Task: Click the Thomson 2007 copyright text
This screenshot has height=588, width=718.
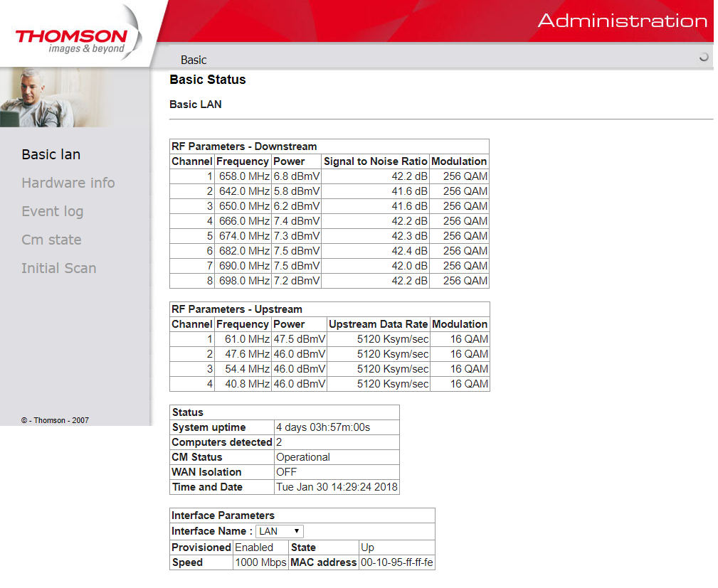Action: (56, 420)
